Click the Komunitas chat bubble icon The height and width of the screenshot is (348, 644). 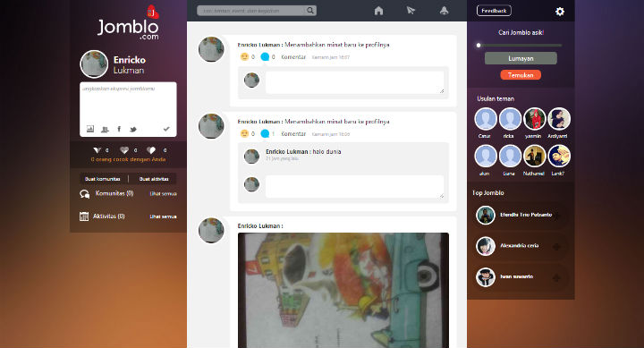[x=85, y=194]
